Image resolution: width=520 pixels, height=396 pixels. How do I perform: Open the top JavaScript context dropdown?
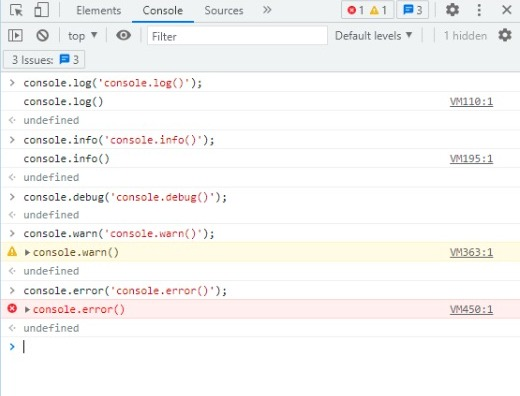[x=82, y=36]
